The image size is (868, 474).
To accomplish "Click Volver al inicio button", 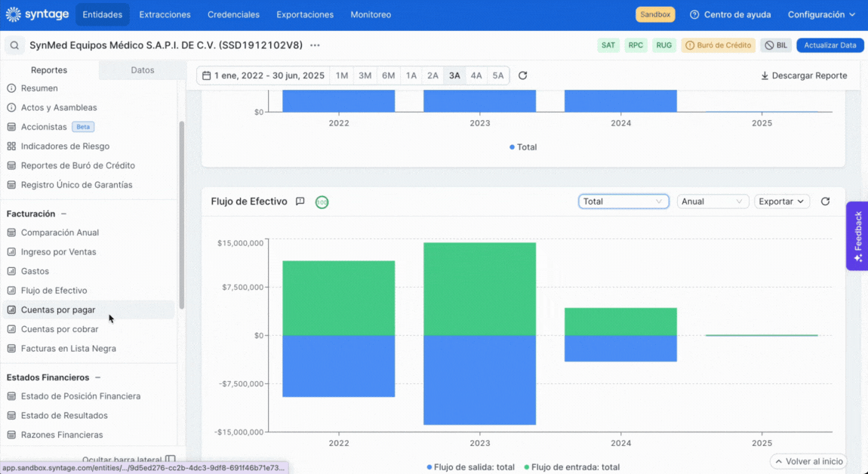I will pyautogui.click(x=808, y=461).
